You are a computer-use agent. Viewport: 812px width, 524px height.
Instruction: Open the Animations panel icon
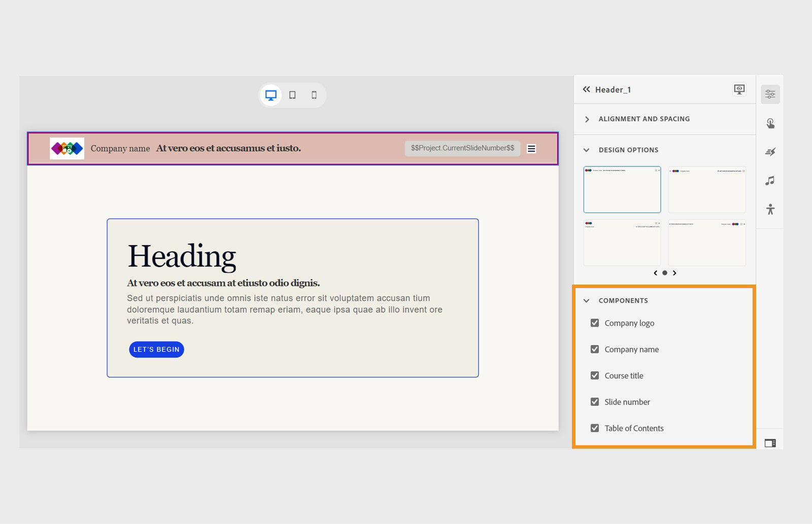(x=770, y=152)
